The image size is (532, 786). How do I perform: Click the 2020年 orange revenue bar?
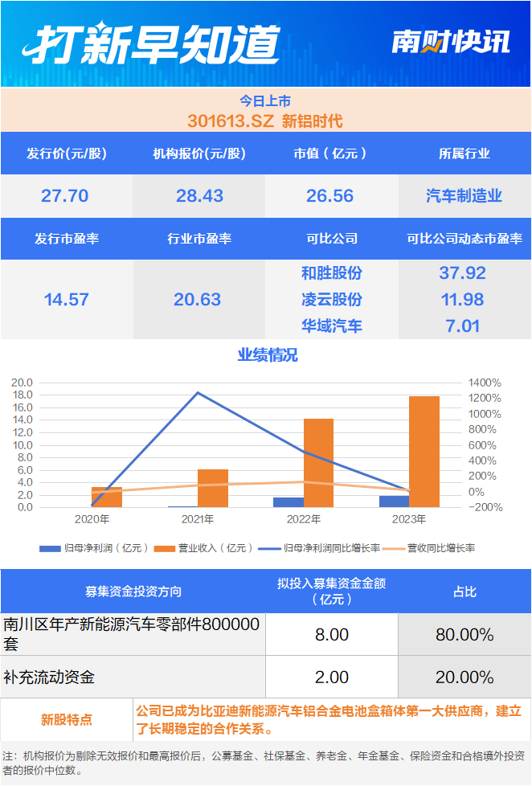click(107, 497)
